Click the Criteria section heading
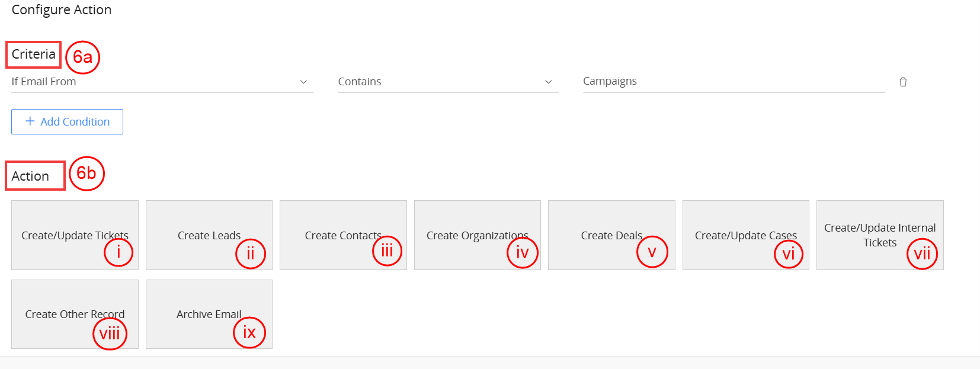This screenshot has height=369, width=980. 33,54
